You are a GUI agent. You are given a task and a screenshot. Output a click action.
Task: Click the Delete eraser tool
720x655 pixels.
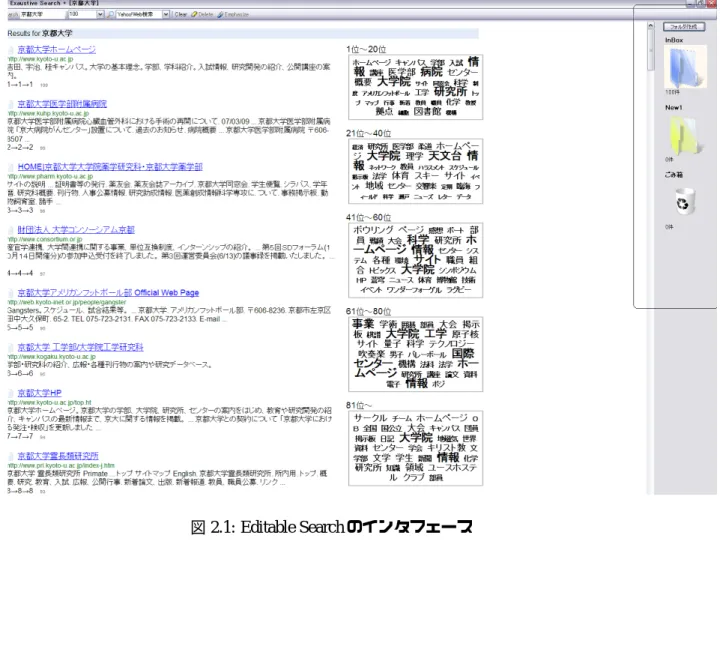click(202, 14)
